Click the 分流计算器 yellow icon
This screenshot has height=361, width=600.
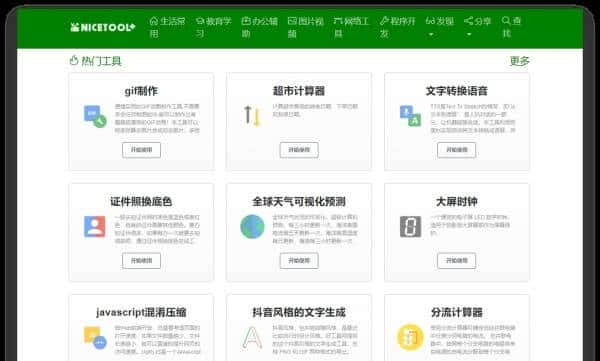tap(410, 337)
